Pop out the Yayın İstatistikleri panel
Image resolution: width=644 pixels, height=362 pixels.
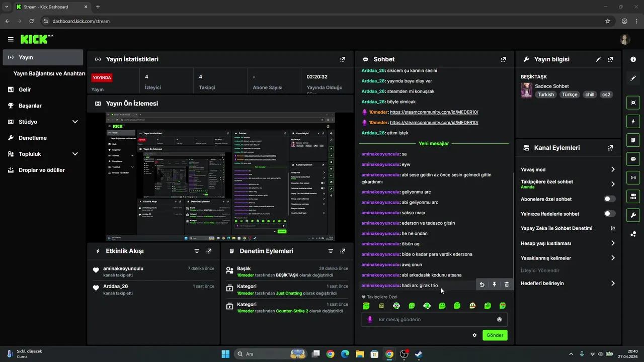coord(343,59)
